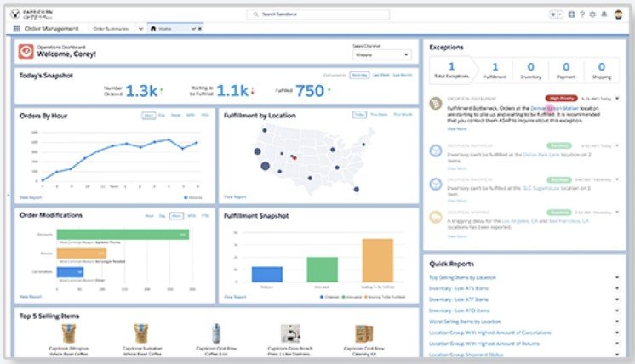
Task: Click the SLC Sugarhouse exception icon
Action: [436, 184]
